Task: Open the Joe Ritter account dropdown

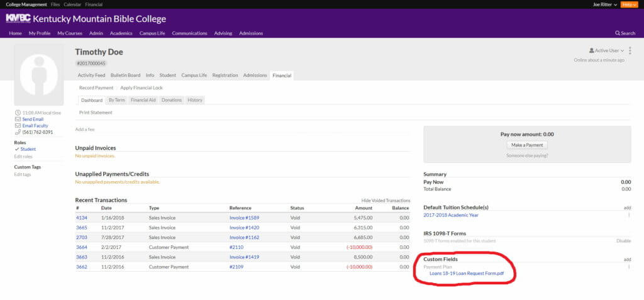Action: coord(604,4)
